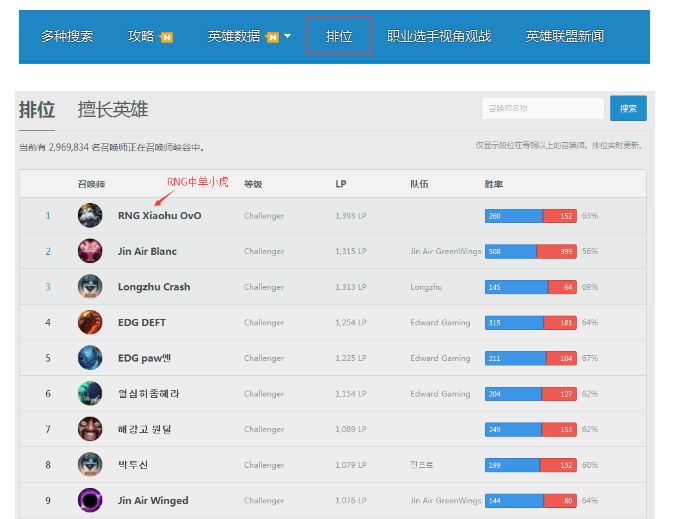This screenshot has height=519, width=673.
Task: Click the Jin Air GreenWings team for rank 2
Action: pyautogui.click(x=446, y=251)
